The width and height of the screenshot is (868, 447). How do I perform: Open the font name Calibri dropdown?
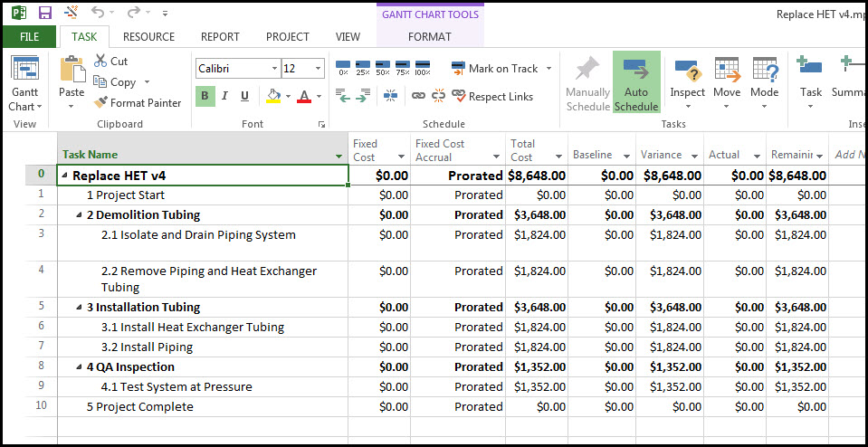pyautogui.click(x=274, y=69)
